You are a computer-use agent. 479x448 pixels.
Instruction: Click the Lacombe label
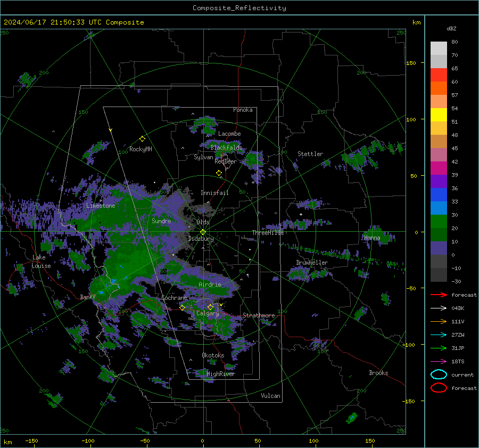(x=229, y=134)
